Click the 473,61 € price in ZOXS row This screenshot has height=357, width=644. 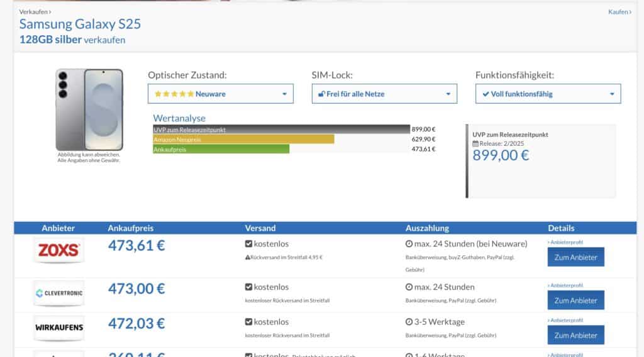tap(136, 245)
